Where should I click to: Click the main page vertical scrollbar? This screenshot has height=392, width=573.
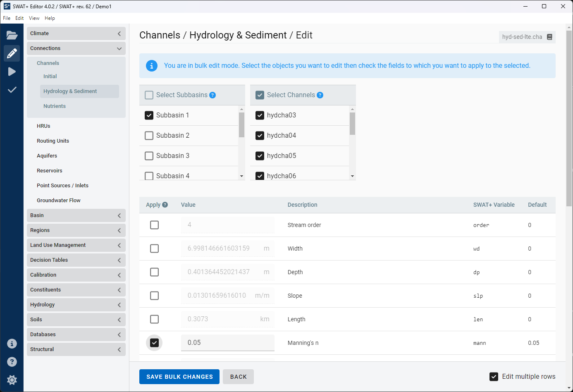(x=569, y=118)
